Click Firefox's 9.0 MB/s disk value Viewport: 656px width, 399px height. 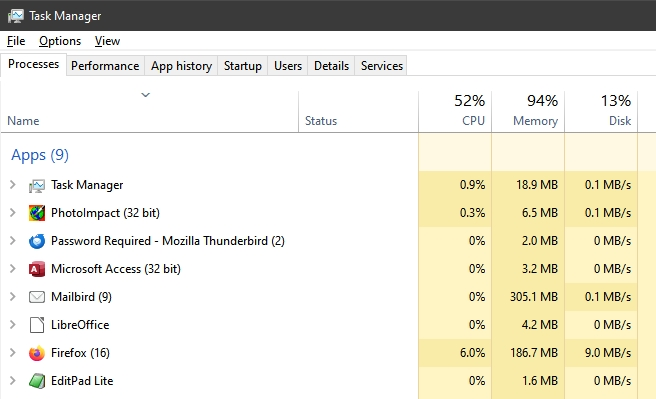point(608,353)
